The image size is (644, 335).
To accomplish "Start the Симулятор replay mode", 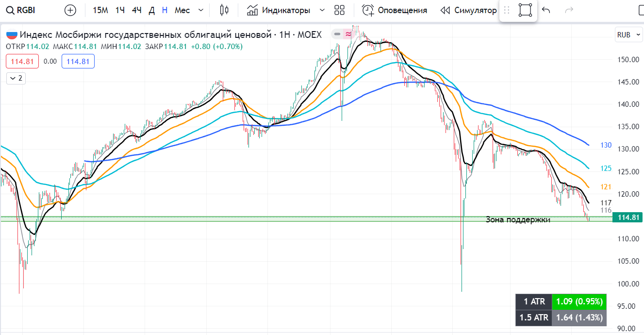I will pos(468,10).
